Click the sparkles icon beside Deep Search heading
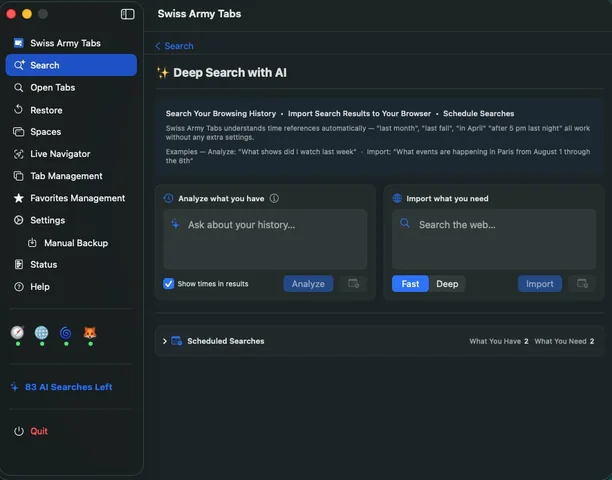612x480 pixels. tap(162, 73)
